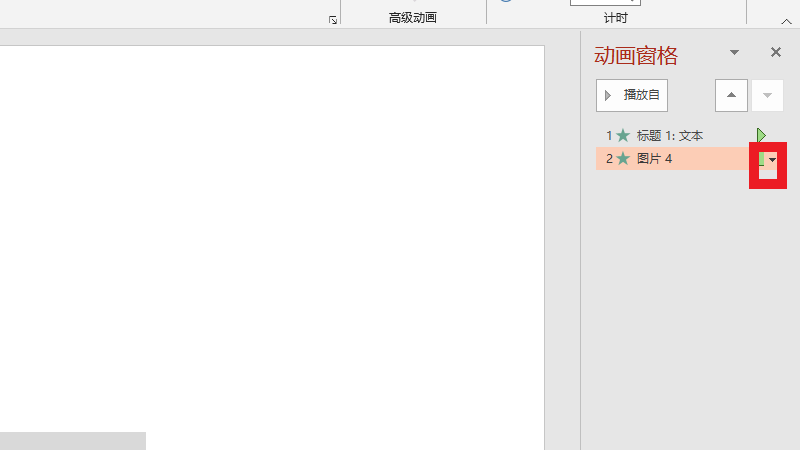Open the 动画窗格 pane options dropdown
The height and width of the screenshot is (450, 800).
point(735,53)
